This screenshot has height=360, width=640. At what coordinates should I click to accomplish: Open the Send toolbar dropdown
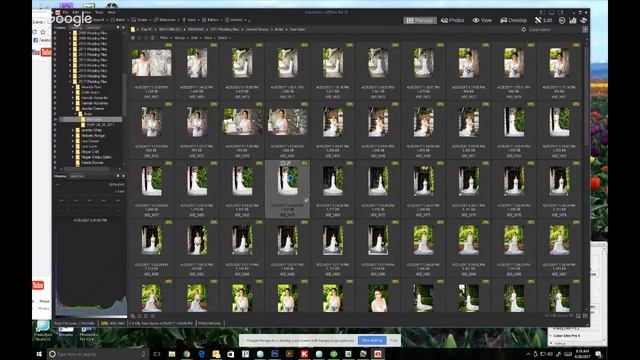point(190,20)
